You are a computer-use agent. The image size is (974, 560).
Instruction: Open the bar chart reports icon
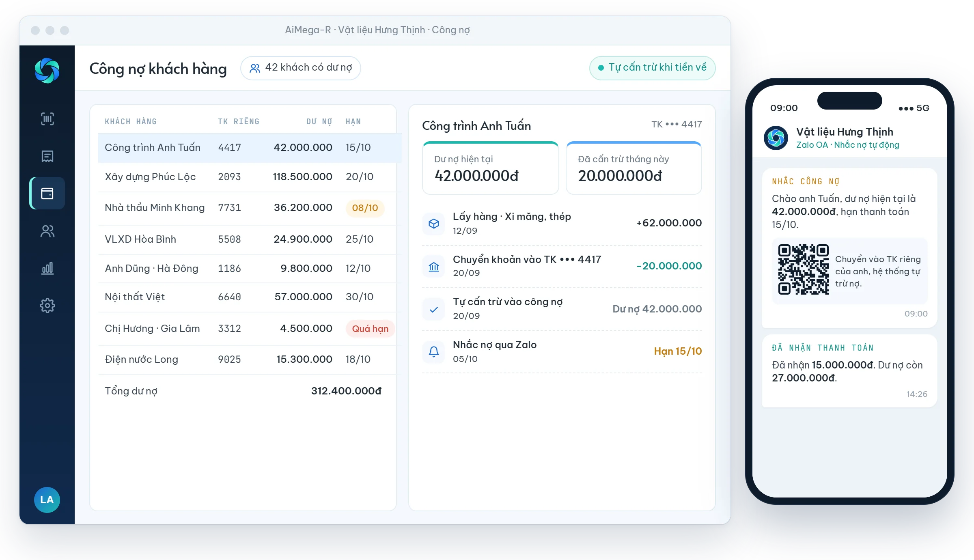47,268
